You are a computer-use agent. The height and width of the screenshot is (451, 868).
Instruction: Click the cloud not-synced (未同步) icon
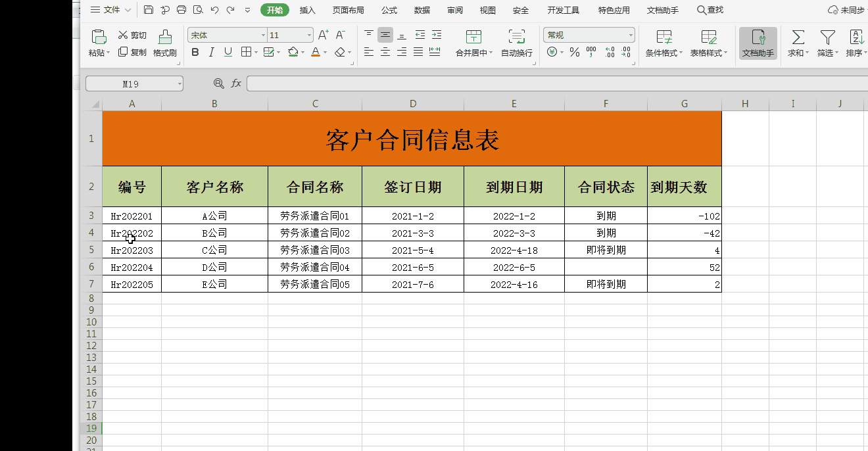[833, 10]
